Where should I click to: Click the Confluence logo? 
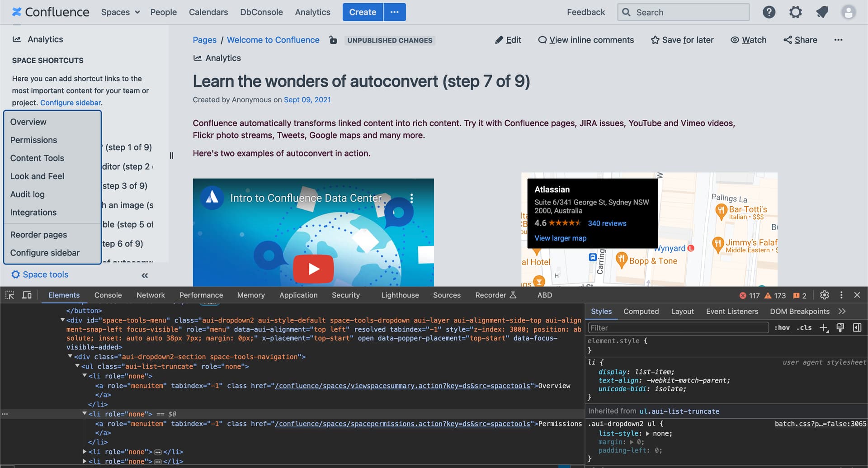pos(51,12)
